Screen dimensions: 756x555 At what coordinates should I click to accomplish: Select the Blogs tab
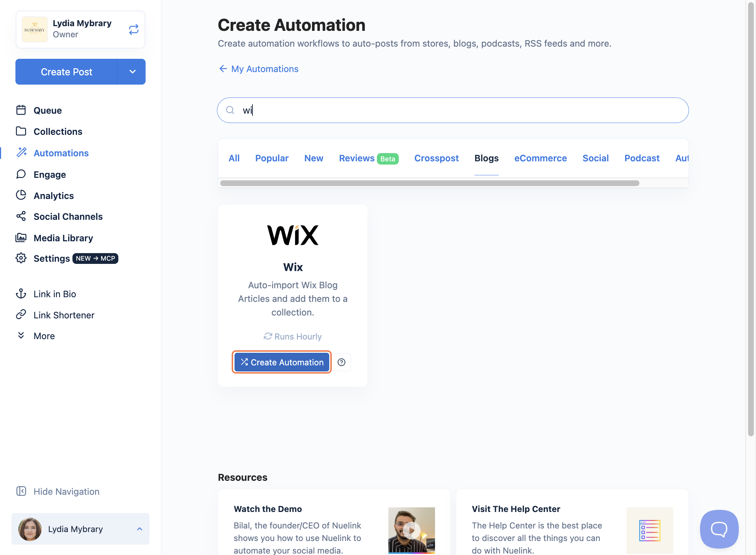(487, 158)
